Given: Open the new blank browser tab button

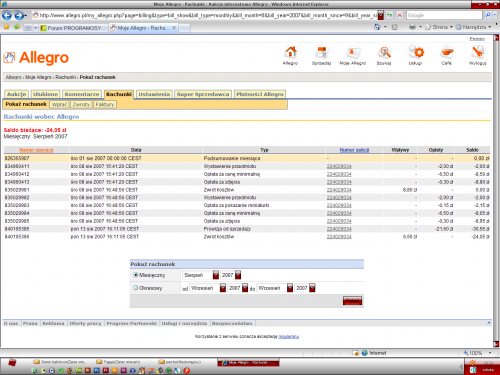Looking at the screenshot, I should (x=185, y=28).
